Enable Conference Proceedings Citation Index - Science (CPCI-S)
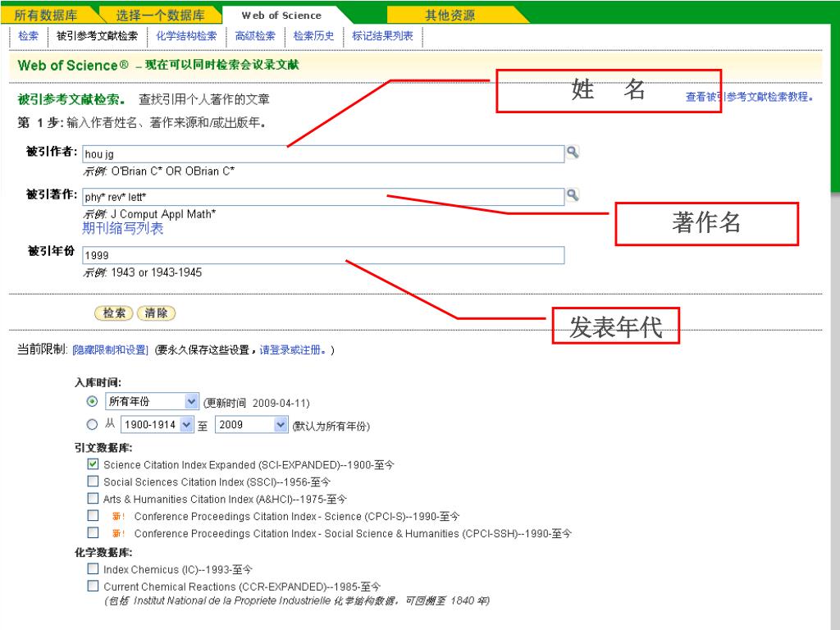The height and width of the screenshot is (630, 840). tap(94, 515)
